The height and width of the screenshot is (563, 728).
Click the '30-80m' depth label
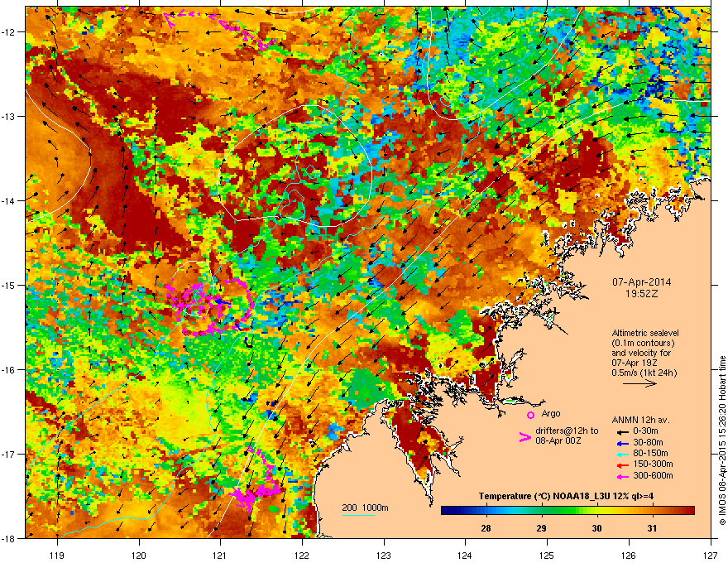(648, 443)
